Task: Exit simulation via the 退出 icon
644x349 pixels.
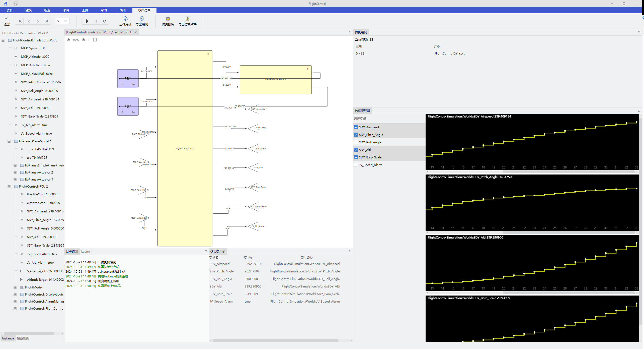Action: [7, 19]
